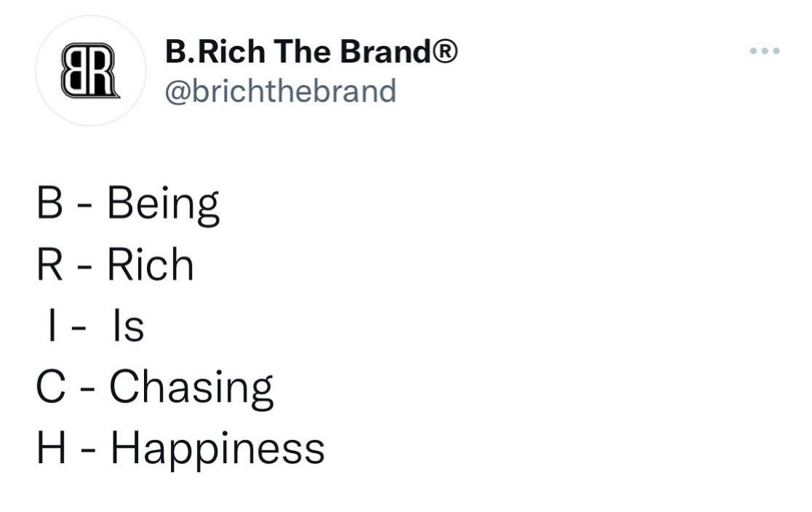Click the word "Rich" in the tweet body
This screenshot has width=812, height=512.
point(151,265)
